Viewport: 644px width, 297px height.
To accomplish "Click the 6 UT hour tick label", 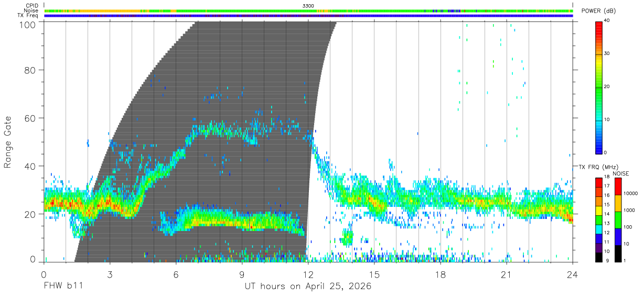I will 176,274.
